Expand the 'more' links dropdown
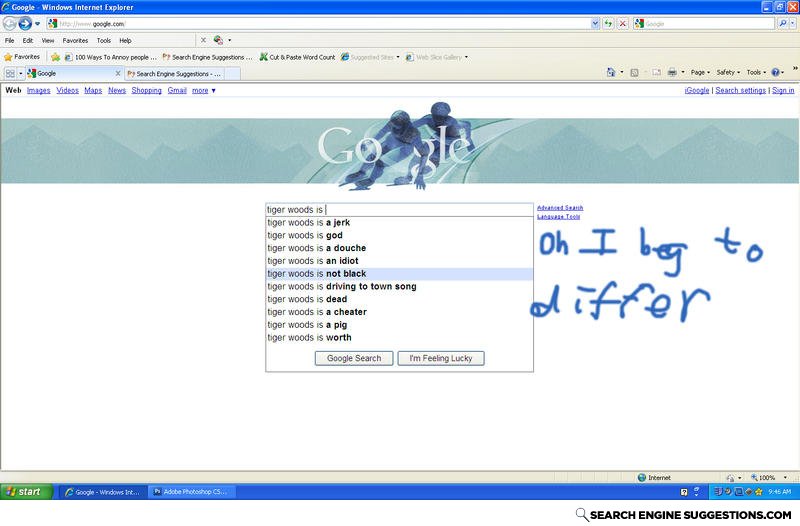 click(204, 90)
